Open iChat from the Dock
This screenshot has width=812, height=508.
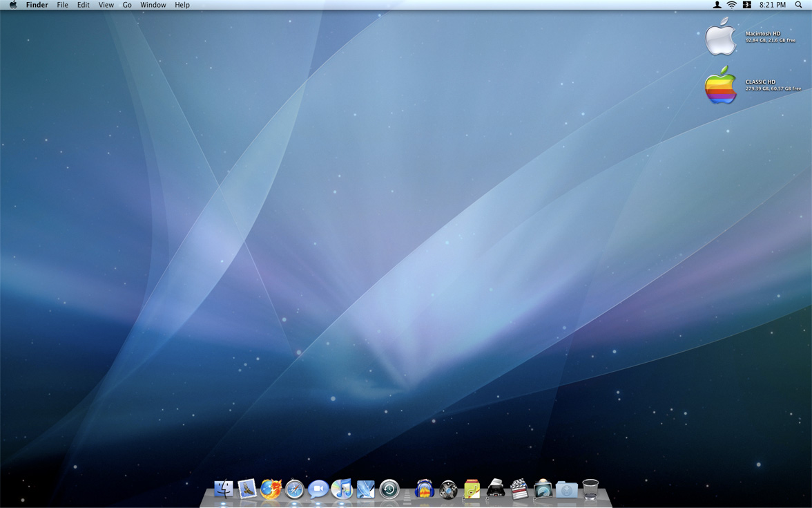click(318, 489)
